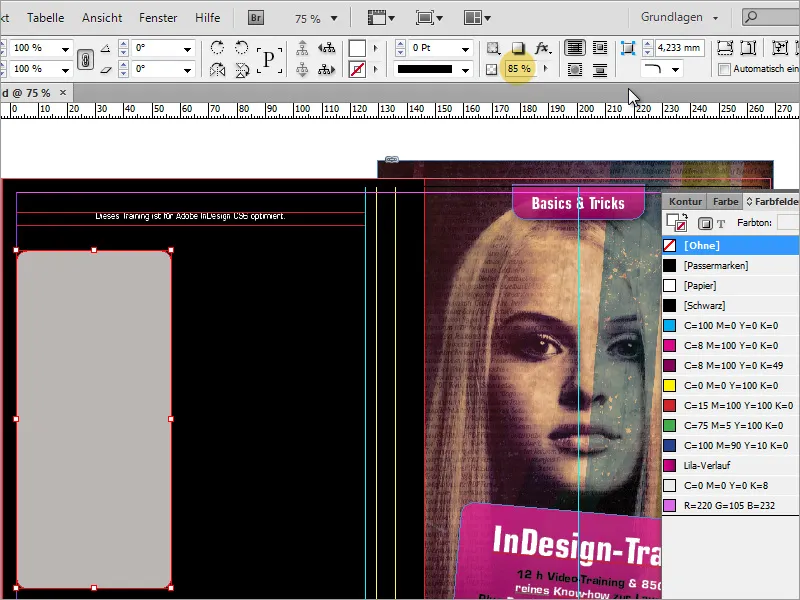This screenshot has height=600, width=800.
Task: Open the opacity slider arrow
Action: click(546, 69)
